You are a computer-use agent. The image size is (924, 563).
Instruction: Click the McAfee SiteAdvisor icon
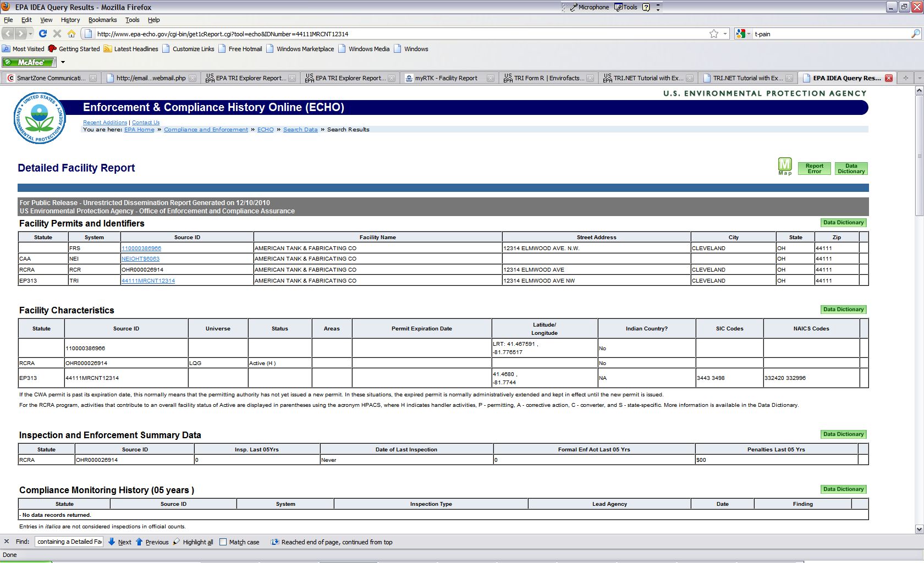pos(28,62)
